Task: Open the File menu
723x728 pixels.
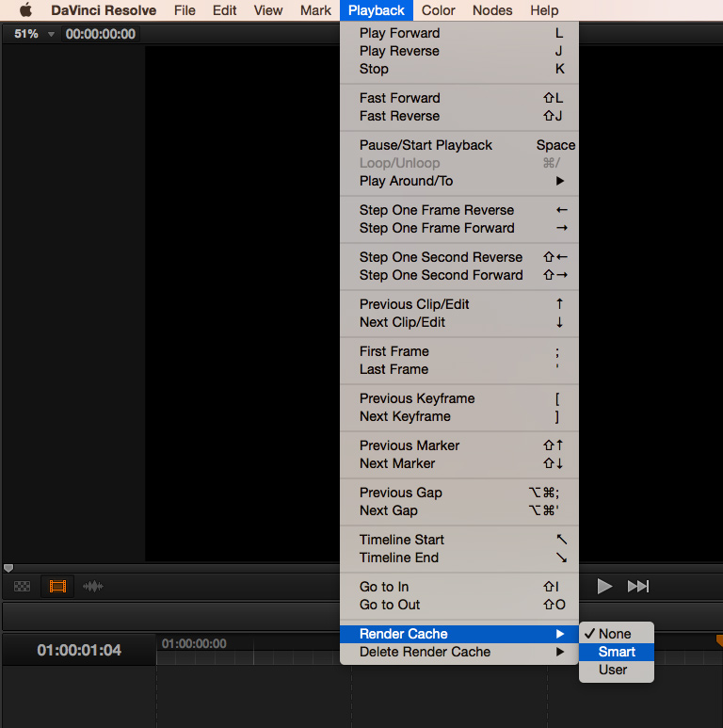Action: pos(185,10)
